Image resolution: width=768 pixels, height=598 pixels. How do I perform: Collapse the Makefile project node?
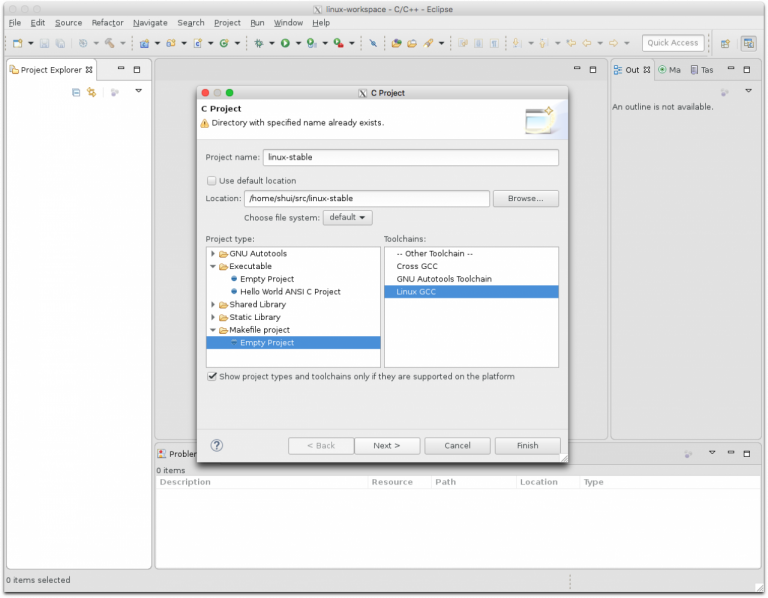213,330
